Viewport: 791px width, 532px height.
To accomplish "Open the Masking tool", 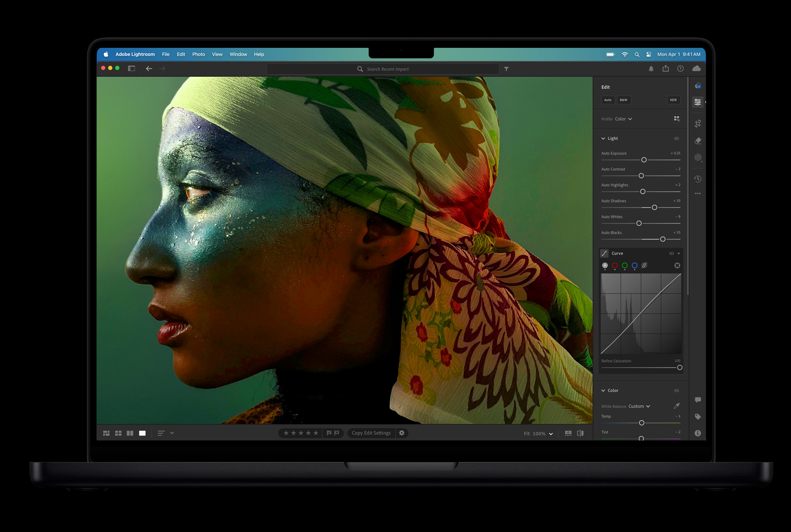I will point(698,158).
